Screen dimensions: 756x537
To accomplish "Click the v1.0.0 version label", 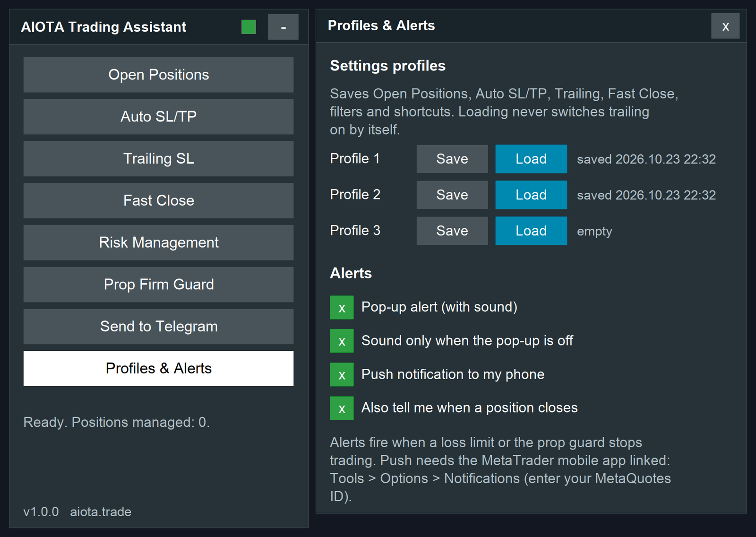I will click(x=41, y=512).
